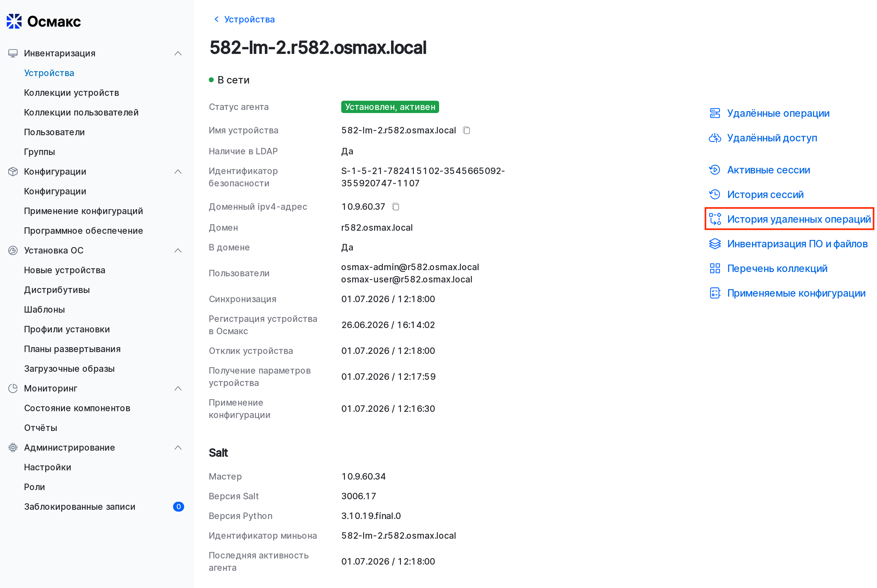Click the Удалённые операции server icon
The height and width of the screenshot is (588, 877).
(x=715, y=113)
